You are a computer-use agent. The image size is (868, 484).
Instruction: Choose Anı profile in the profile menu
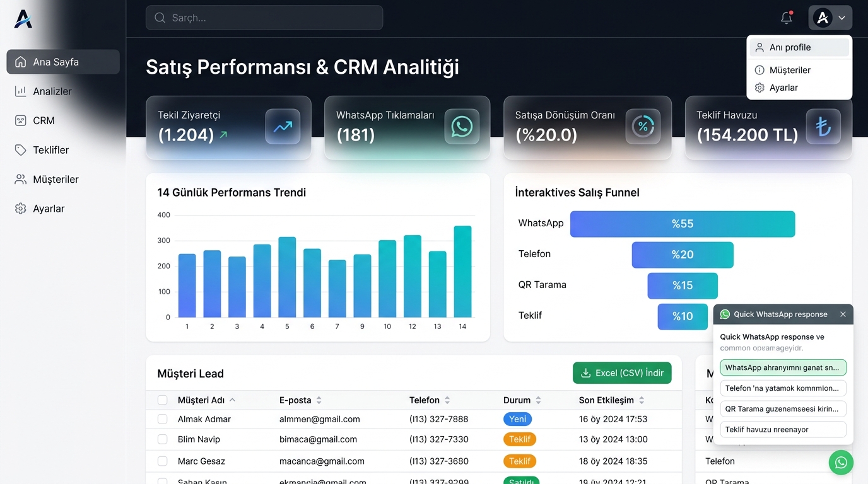tap(799, 47)
